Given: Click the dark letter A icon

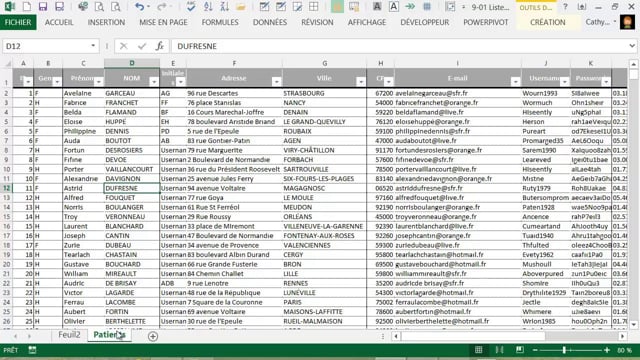Looking at the screenshot, I should pyautogui.click(x=377, y=7).
